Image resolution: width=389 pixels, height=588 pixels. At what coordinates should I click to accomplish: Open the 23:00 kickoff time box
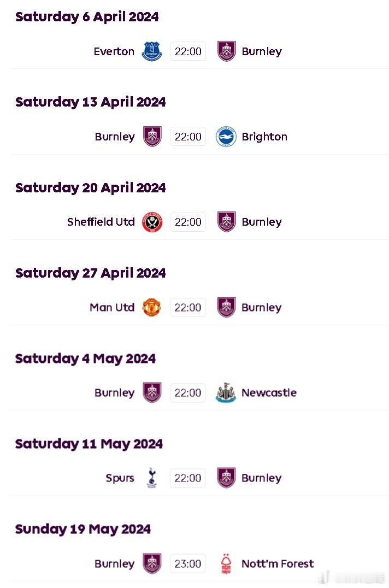click(x=188, y=563)
